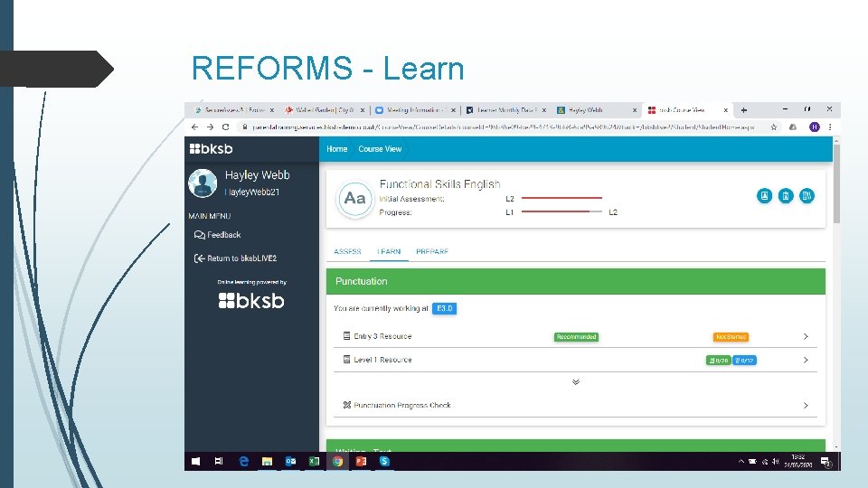Open Chrome from taskbar
The image size is (868, 488).
[337, 462]
